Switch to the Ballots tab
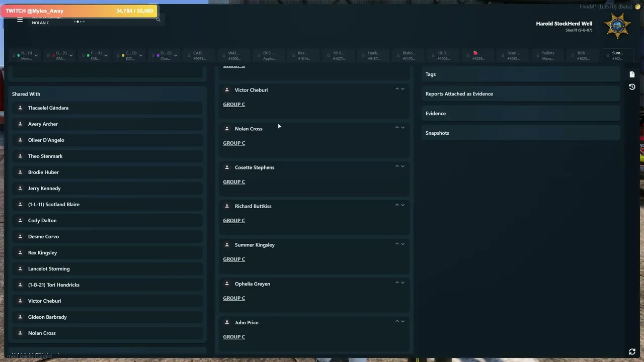Image resolution: width=644 pixels, height=362 pixels. tap(548, 55)
